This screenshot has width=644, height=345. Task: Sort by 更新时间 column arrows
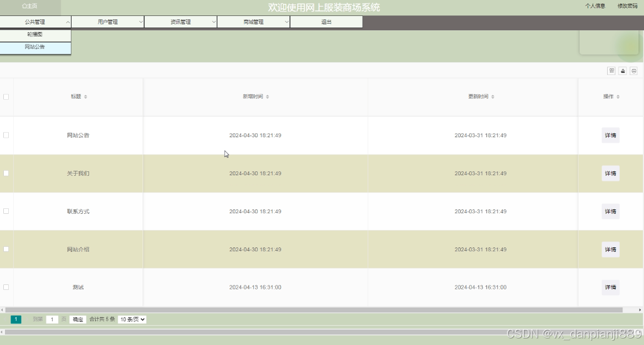tap(493, 96)
